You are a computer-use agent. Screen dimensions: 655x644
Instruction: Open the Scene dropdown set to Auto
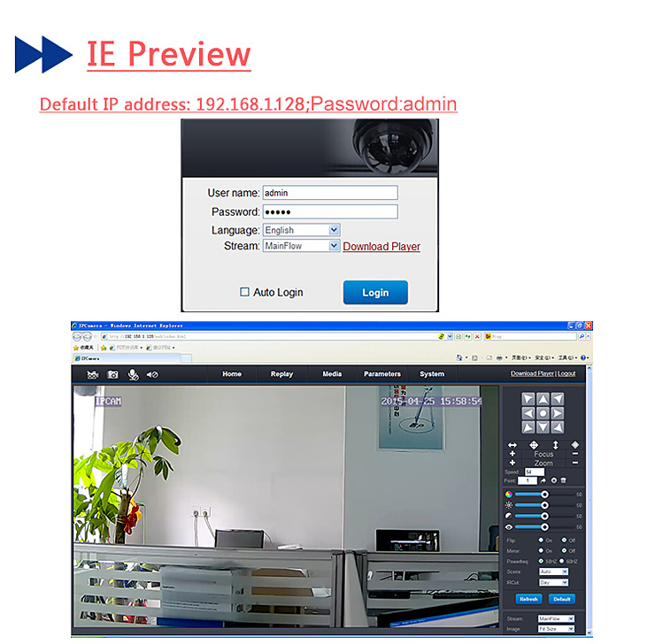click(553, 571)
